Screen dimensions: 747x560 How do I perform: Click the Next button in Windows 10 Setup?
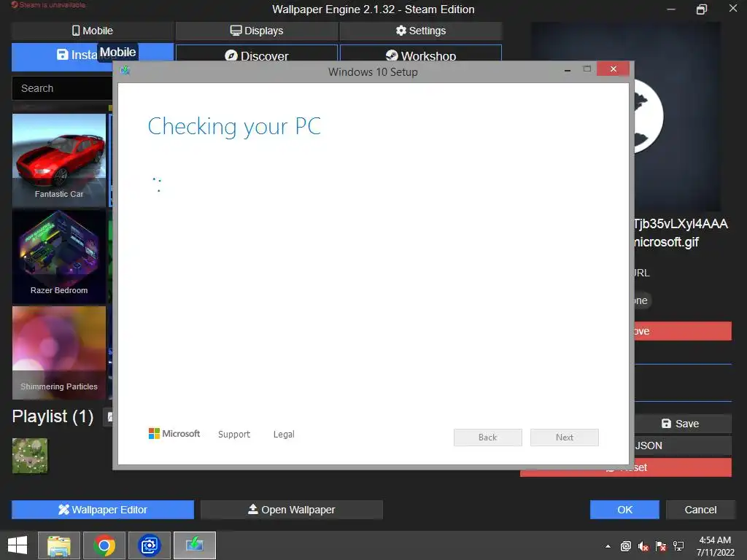tap(565, 437)
